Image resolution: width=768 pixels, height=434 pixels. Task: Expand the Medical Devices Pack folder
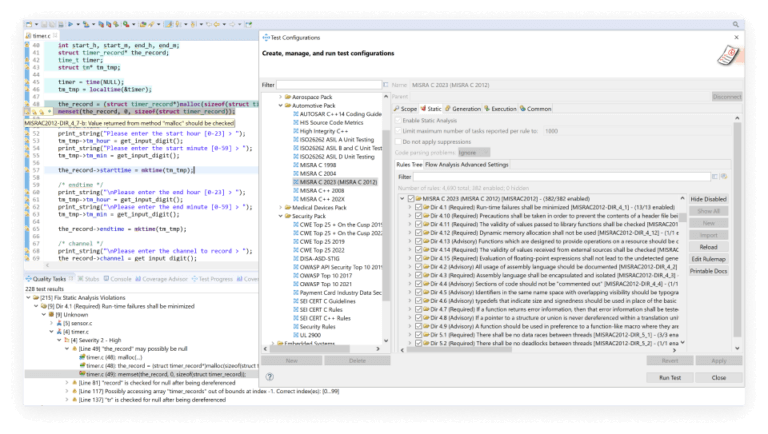click(x=281, y=207)
